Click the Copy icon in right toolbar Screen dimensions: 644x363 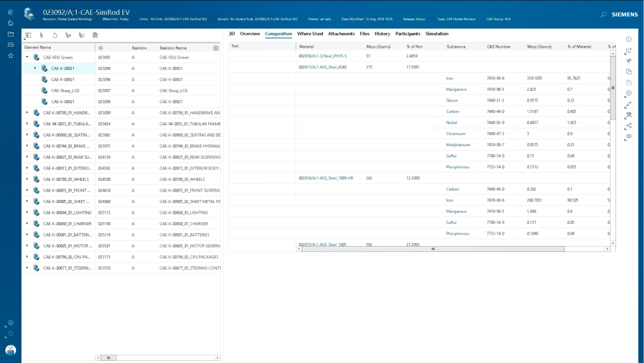(x=628, y=72)
